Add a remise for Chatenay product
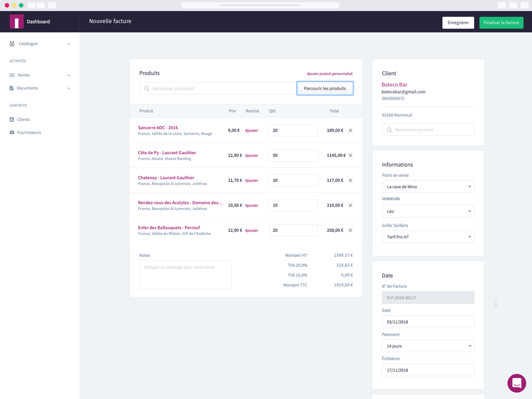 pyautogui.click(x=252, y=181)
